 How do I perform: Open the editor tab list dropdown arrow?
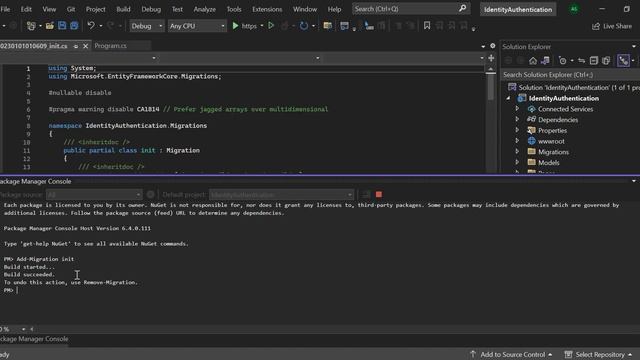(483, 47)
